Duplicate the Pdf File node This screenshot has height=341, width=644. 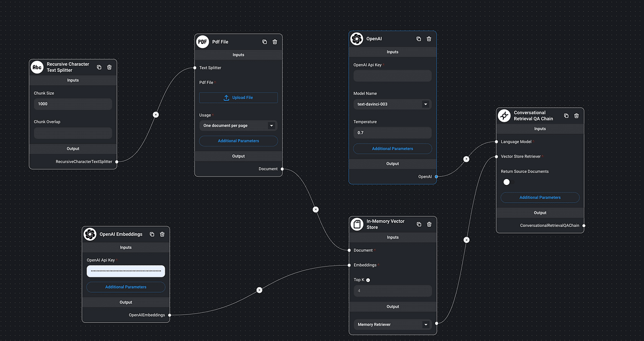click(x=265, y=42)
